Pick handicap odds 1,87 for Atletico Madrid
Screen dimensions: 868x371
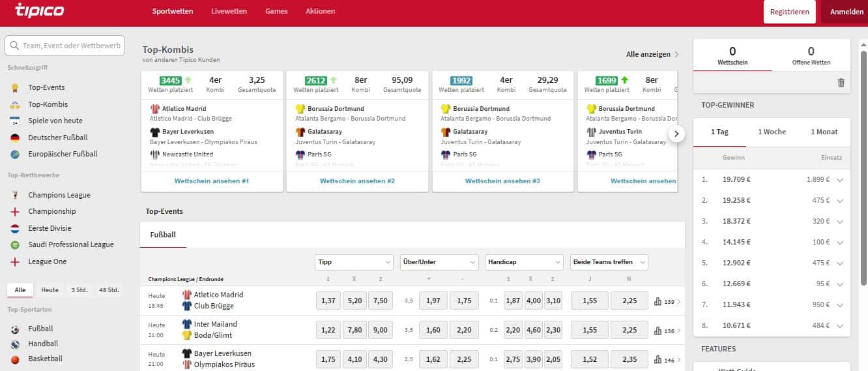click(514, 301)
